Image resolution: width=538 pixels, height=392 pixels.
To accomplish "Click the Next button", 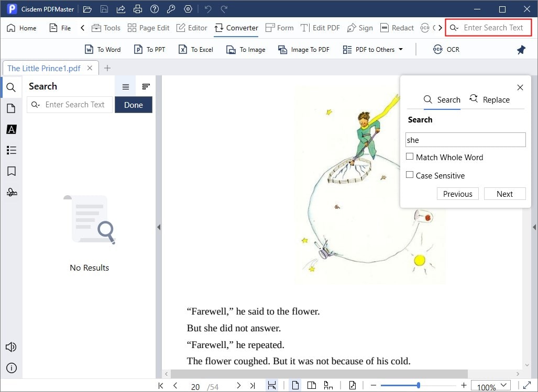I will pos(504,194).
